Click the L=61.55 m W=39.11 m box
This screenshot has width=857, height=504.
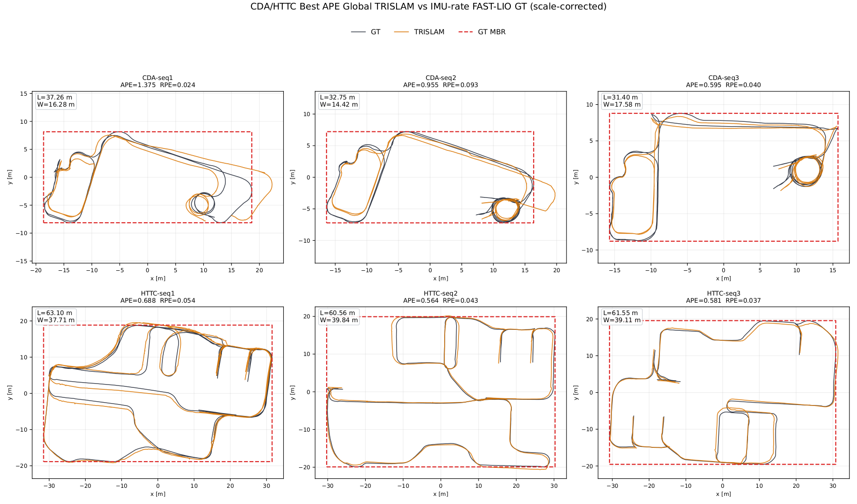622,316
